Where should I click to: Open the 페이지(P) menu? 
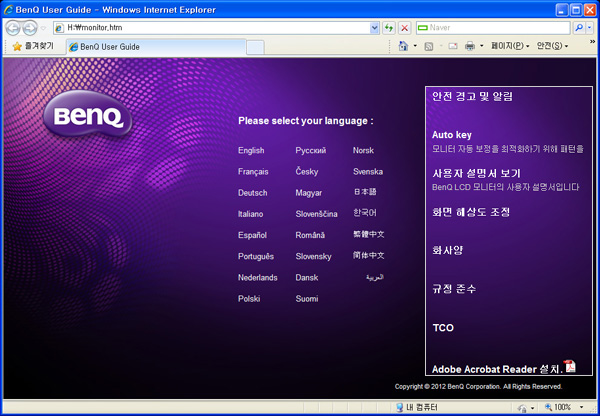[510, 46]
